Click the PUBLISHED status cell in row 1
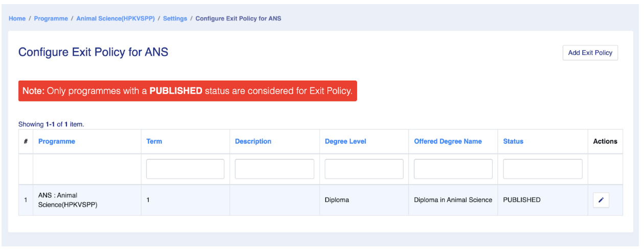This screenshot has width=644, height=252. click(521, 200)
